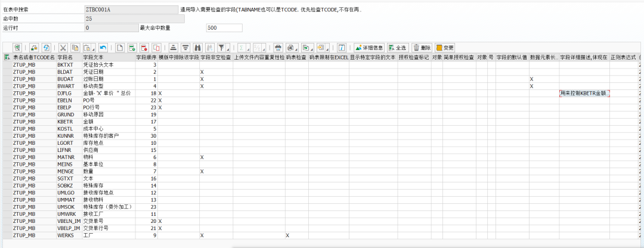Click the X in 字段非空检查 for BUDAT
This screenshot has height=248, width=644.
(x=202, y=79)
